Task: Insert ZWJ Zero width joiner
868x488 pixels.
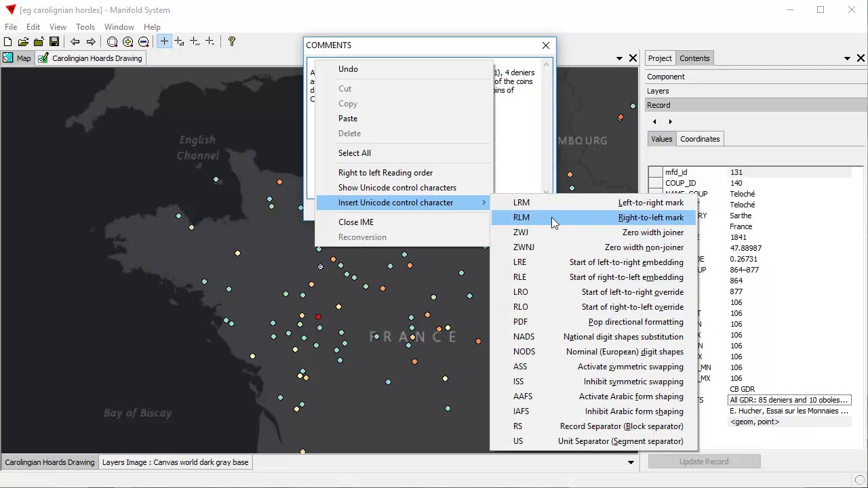Action: tap(593, 232)
